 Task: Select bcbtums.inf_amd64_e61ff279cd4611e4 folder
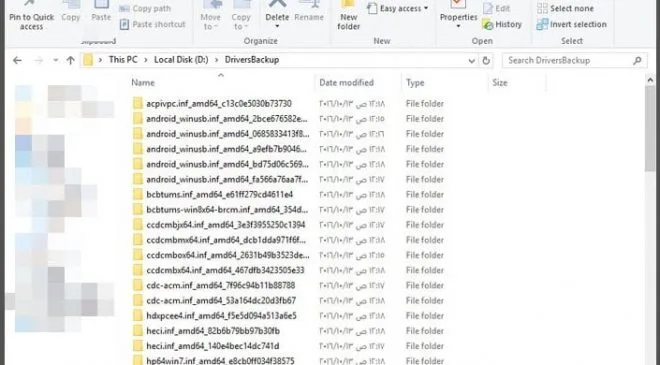tap(220, 194)
